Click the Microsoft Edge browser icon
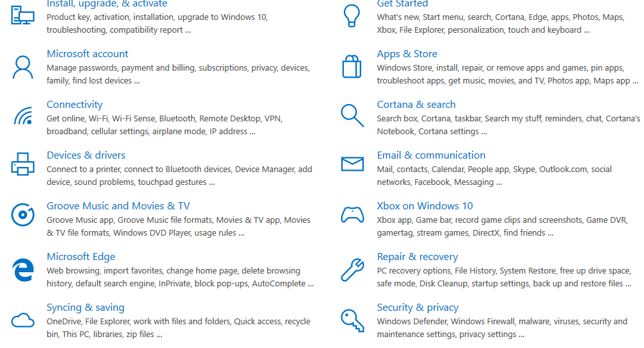The width and height of the screenshot is (644, 348). 22,270
